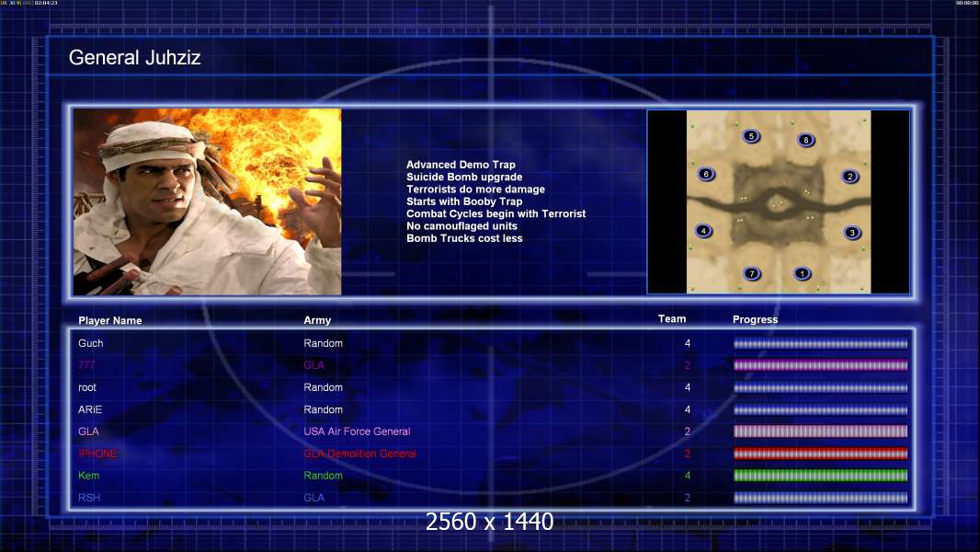Click Bomb Trucks cost less line
The height and width of the screenshot is (552, 980).
(x=464, y=238)
